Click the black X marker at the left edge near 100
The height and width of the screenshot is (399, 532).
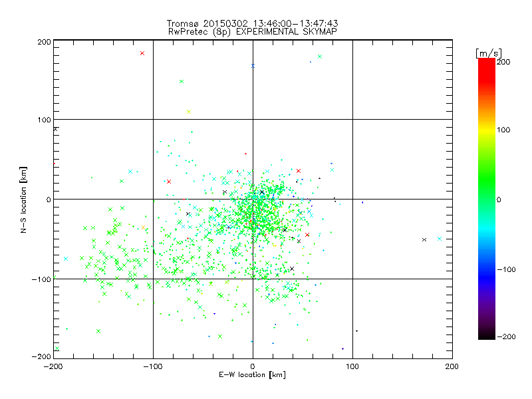(56, 129)
